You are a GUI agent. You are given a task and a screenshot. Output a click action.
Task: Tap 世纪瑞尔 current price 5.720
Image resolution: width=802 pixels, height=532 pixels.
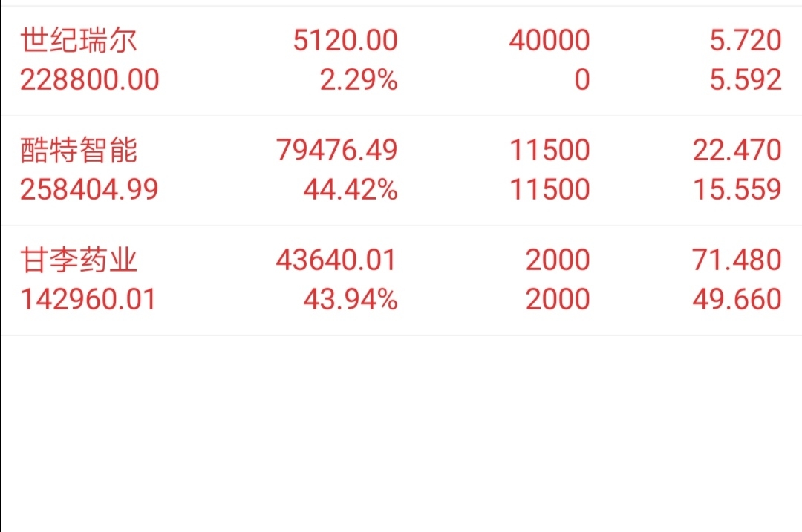click(x=746, y=40)
